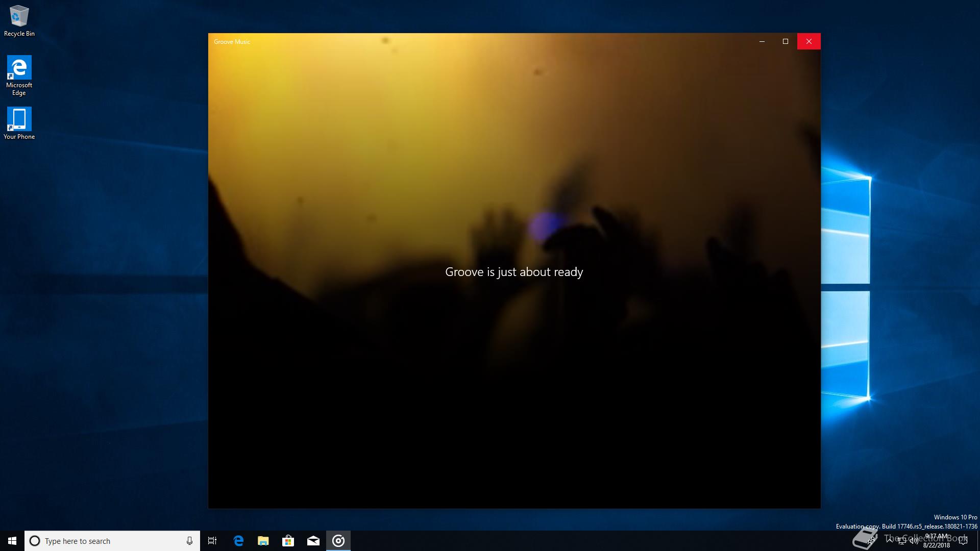Open File Explorer from the taskbar
This screenshot has height=551, width=980.
click(x=263, y=541)
